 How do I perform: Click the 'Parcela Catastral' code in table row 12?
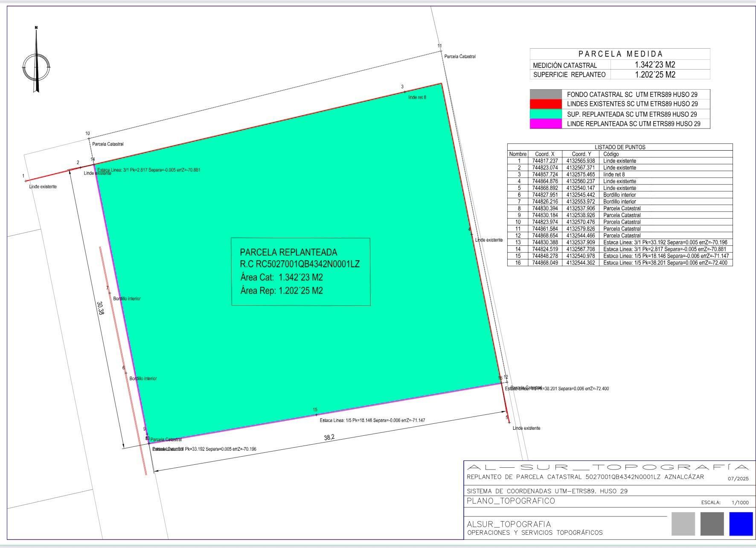pyautogui.click(x=622, y=236)
